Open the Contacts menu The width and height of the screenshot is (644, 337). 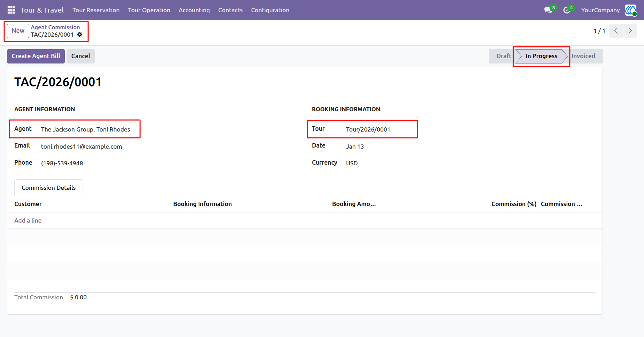tap(230, 10)
